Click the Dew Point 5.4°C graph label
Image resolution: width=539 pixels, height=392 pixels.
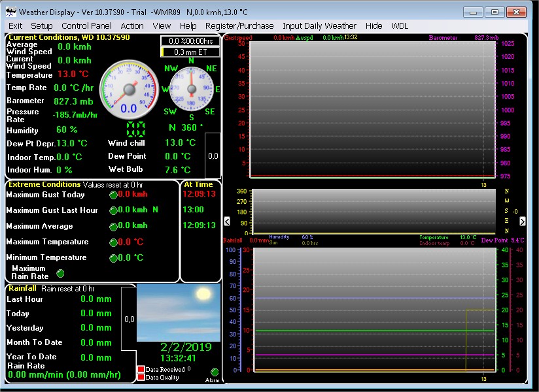click(x=502, y=240)
